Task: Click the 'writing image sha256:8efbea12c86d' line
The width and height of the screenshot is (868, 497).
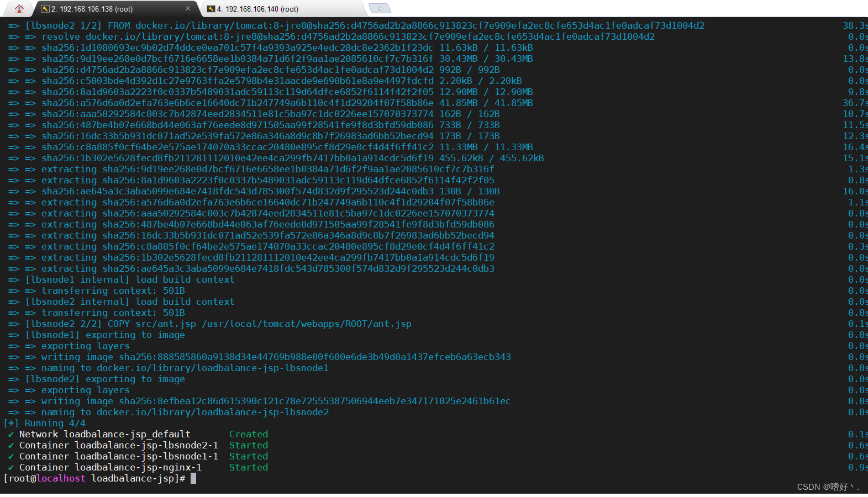Action: (x=260, y=401)
